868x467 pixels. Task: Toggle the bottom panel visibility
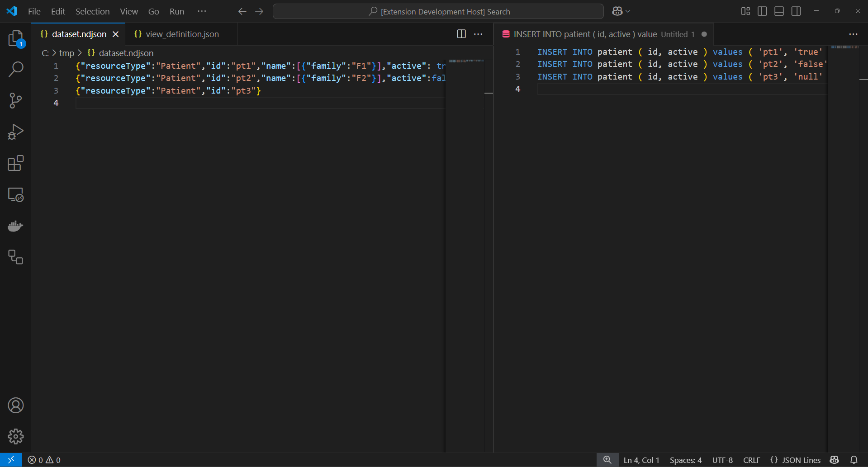point(779,11)
